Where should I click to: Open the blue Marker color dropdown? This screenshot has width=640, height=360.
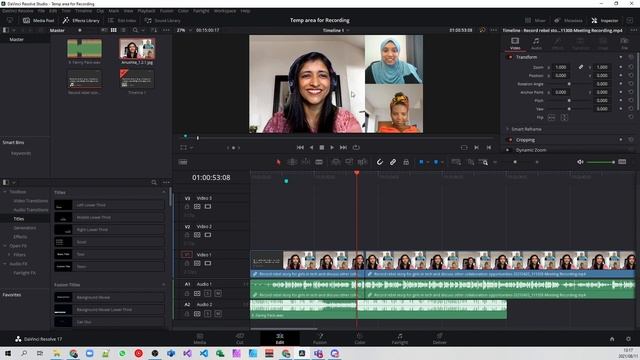click(442, 162)
